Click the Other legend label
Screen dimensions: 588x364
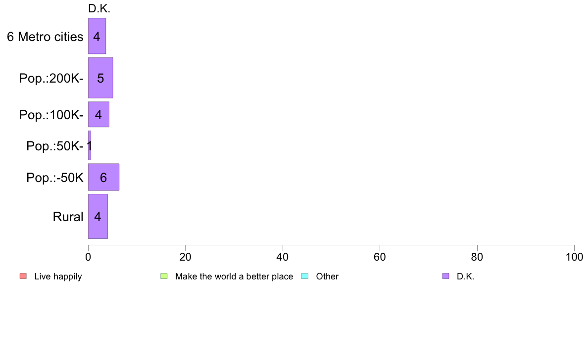[327, 276]
